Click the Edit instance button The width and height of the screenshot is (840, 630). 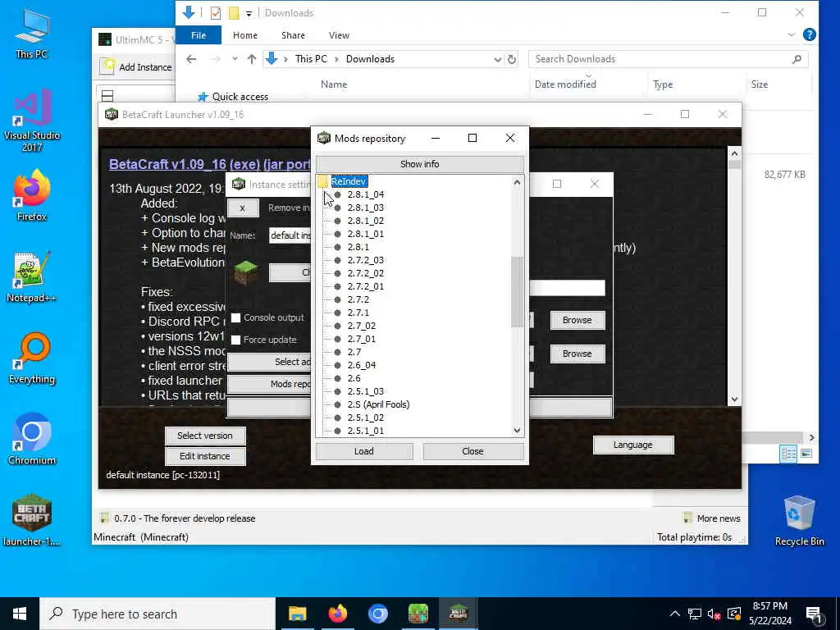pos(205,456)
